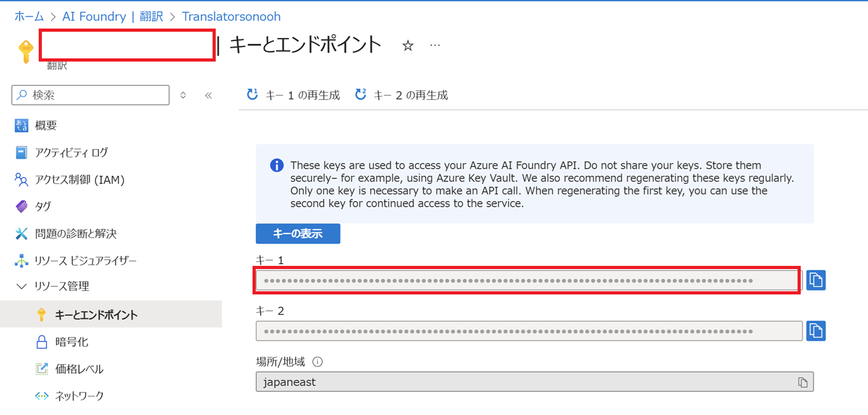Viewport: 868px width, 415px height.
Task: Regenerate key 1 via toolbar button
Action: 293,95
